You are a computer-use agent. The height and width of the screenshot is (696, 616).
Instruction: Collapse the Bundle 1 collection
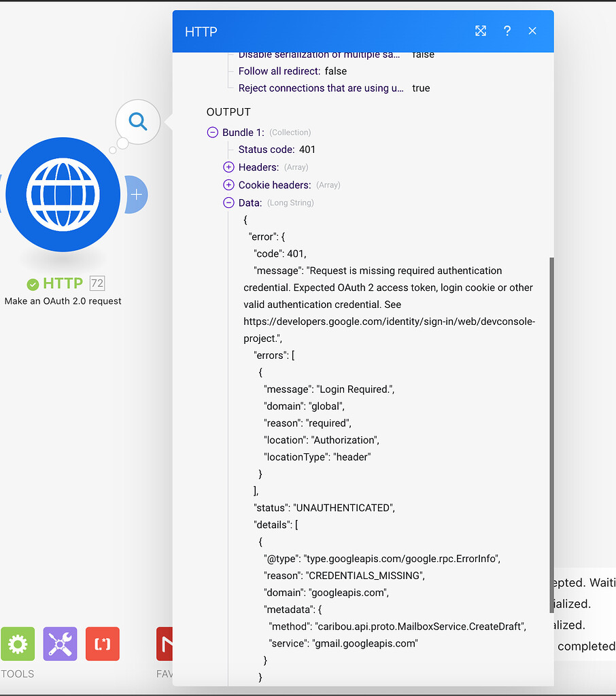212,132
